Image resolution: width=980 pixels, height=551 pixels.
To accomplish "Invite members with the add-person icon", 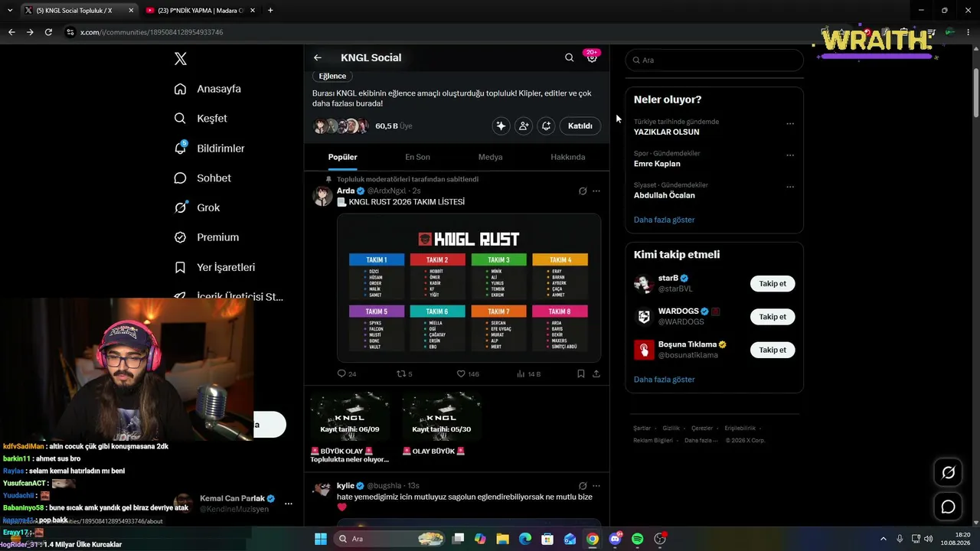I will pos(524,126).
